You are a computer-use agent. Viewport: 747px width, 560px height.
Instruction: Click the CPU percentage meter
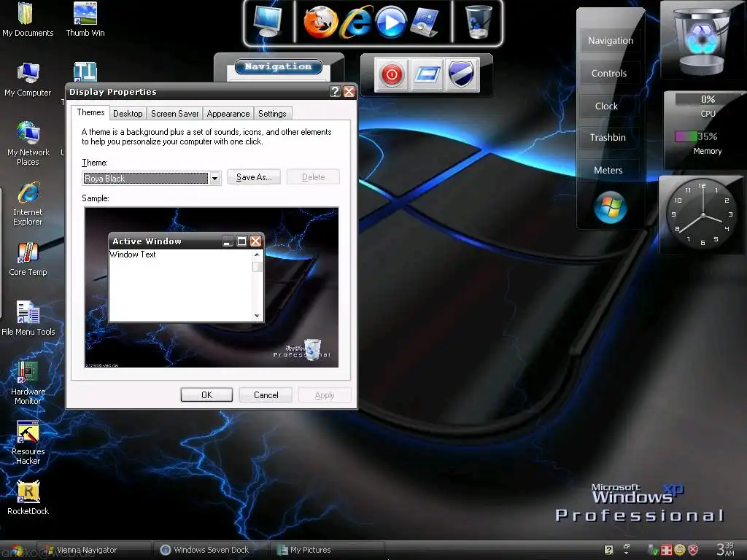tap(708, 99)
